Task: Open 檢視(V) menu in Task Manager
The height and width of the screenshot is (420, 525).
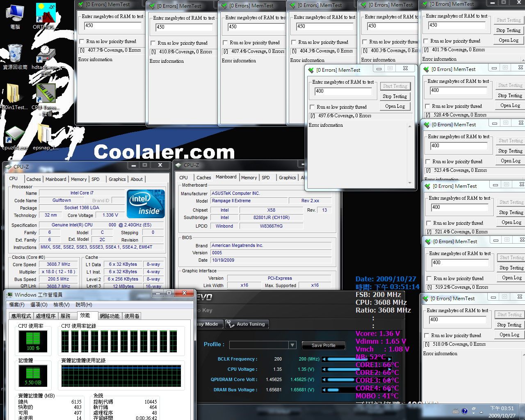Action: [x=62, y=305]
